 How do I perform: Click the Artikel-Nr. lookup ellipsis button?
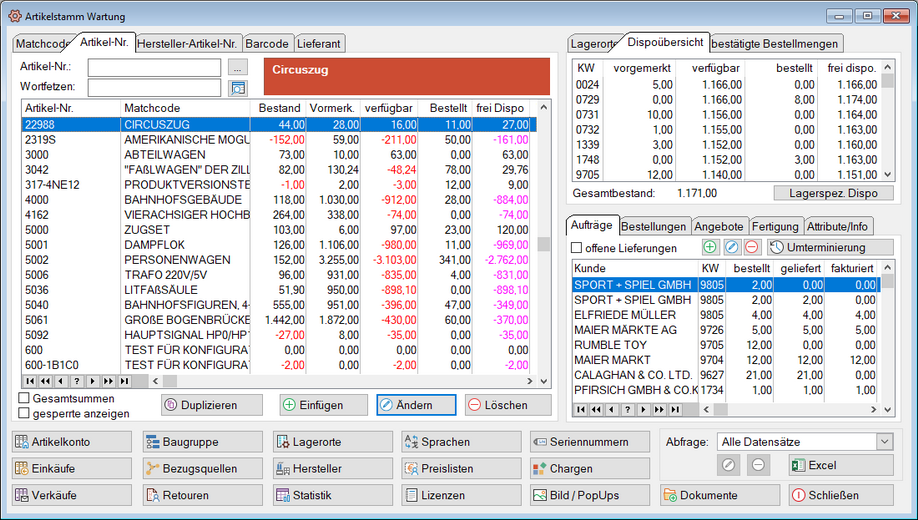237,68
